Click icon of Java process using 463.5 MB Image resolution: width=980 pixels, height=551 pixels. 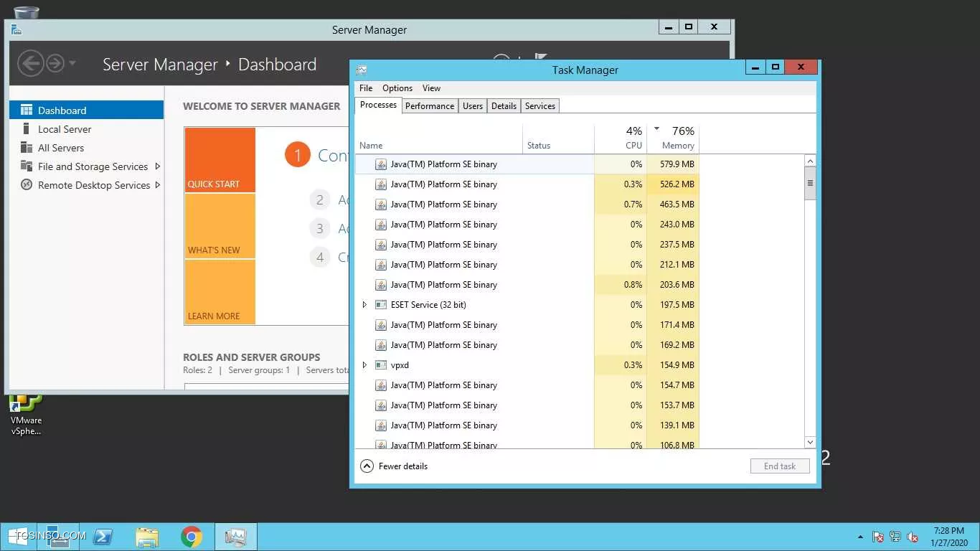[381, 204]
